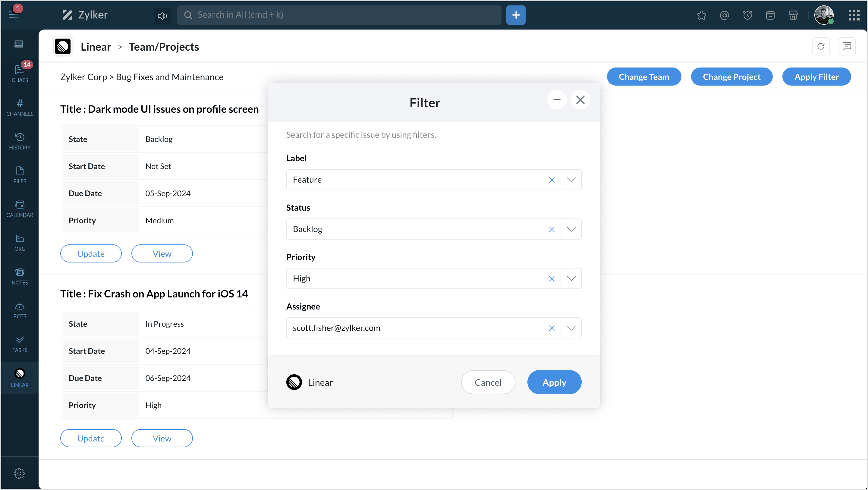Viewport: 868px width, 490px height.
Task: Click the Search in All field
Action: (339, 15)
